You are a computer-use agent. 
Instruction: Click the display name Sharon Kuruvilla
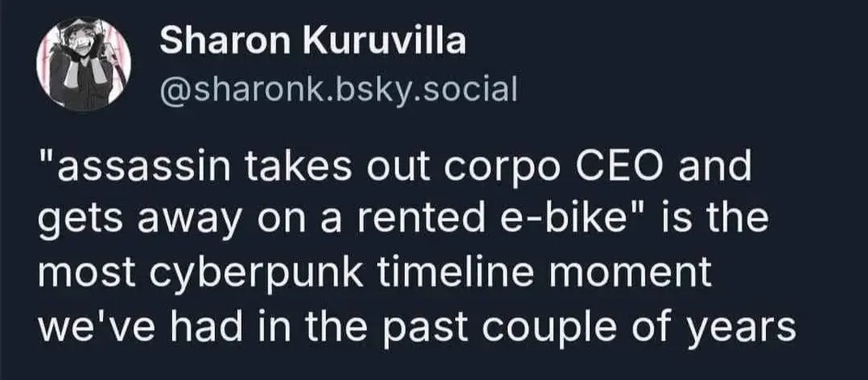pos(313,41)
